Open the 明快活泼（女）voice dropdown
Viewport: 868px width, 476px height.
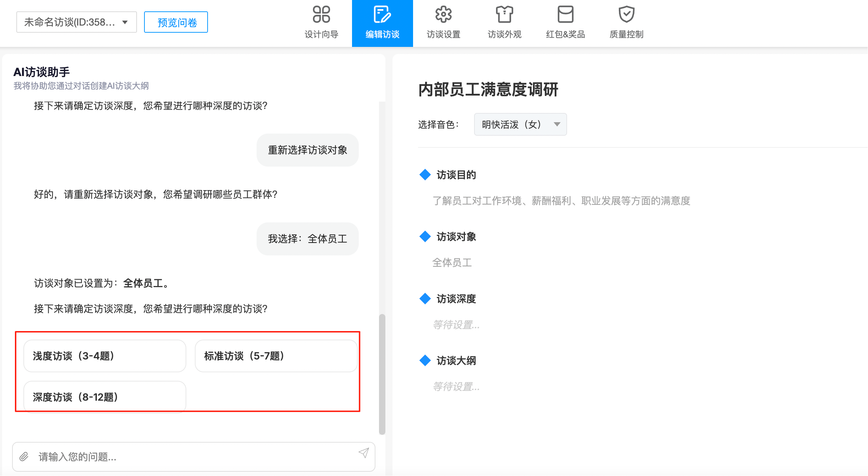520,124
